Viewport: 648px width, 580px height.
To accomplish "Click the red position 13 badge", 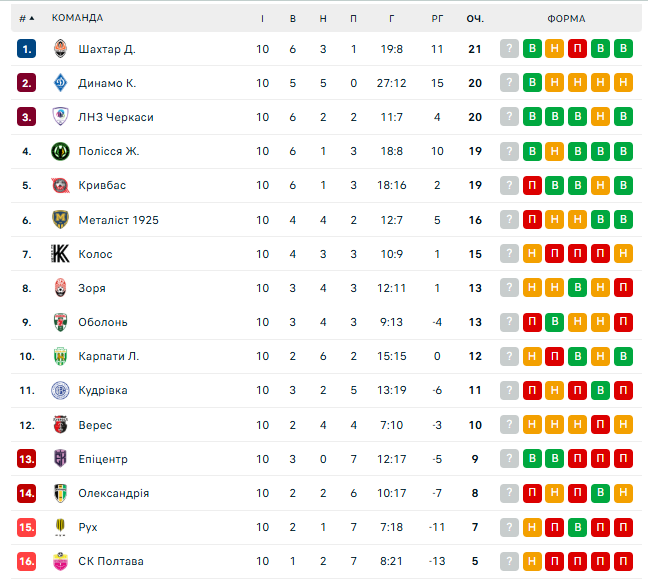I will tap(27, 459).
